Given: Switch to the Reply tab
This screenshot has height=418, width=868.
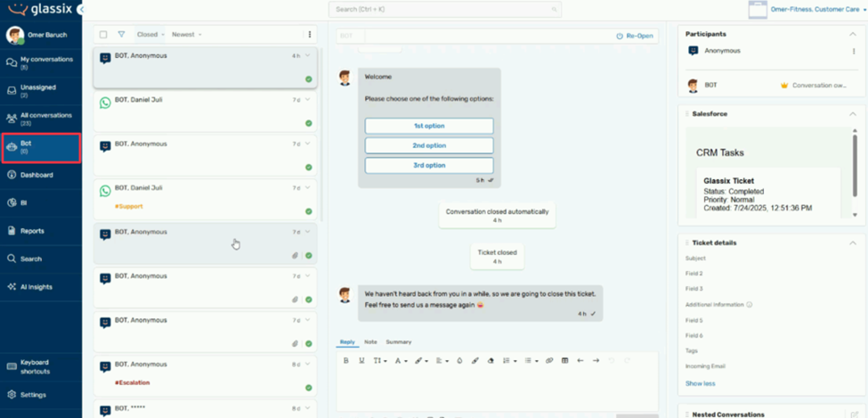Looking at the screenshot, I should [x=347, y=342].
